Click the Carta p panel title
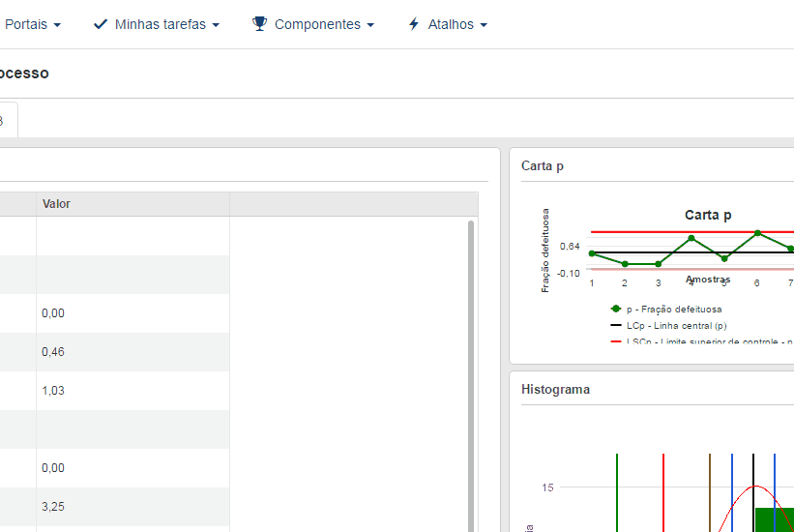Screen dimensions: 794x532 (543, 166)
